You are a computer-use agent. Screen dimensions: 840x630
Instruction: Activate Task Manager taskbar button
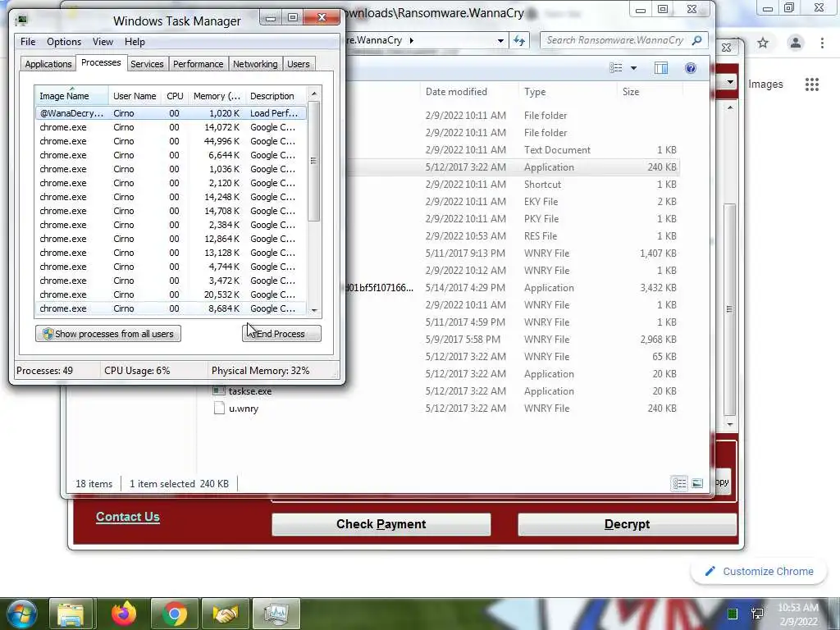[276, 614]
